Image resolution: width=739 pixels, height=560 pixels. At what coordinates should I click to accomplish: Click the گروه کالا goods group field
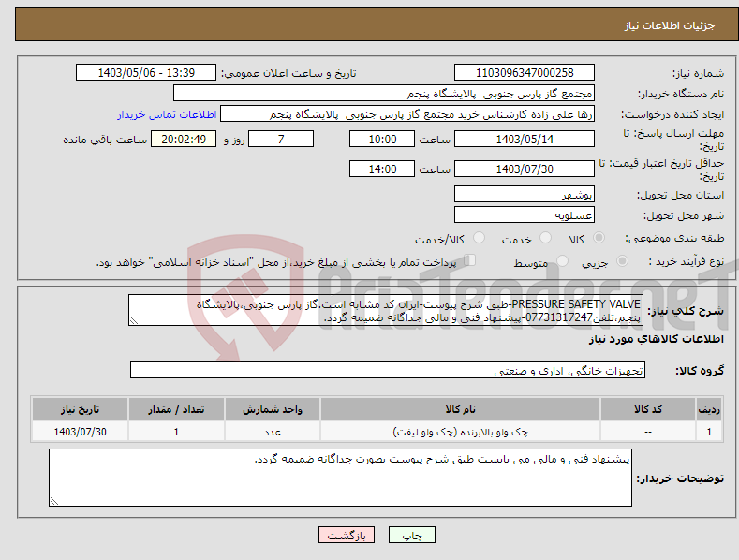[388, 371]
